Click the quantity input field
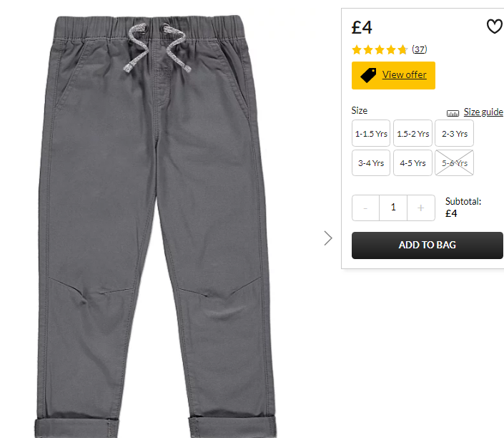Image resolution: width=504 pixels, height=438 pixels. 393,208
